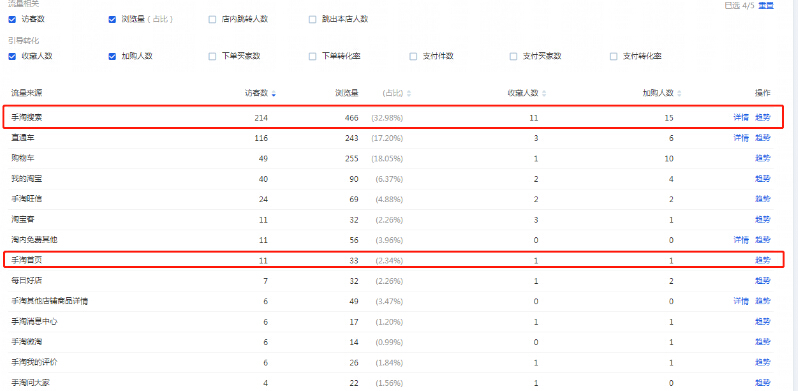Screen dimensions: 798x391
Task: Sort table by 访客数 column arrow
Action: (x=274, y=94)
